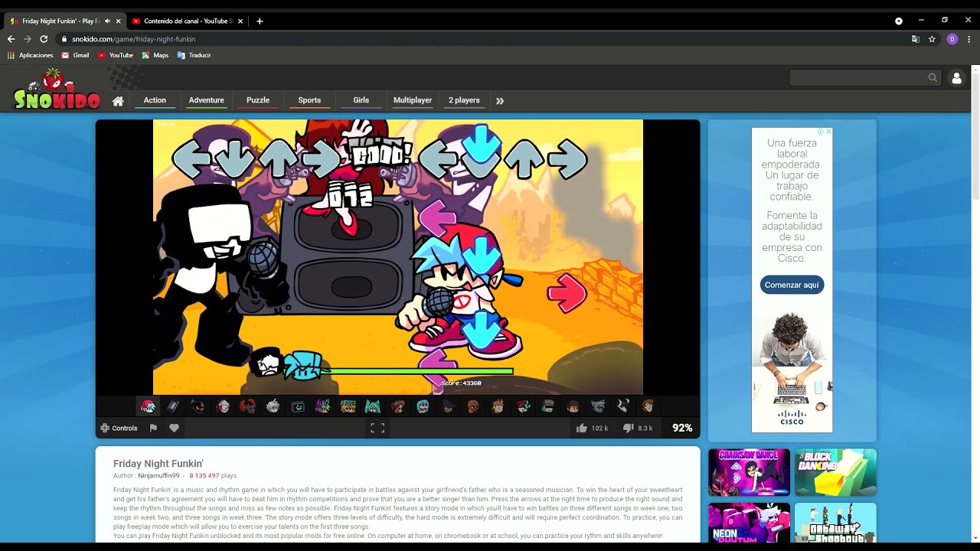This screenshot has height=551, width=980.
Task: Click the address bar URL
Action: tap(134, 39)
